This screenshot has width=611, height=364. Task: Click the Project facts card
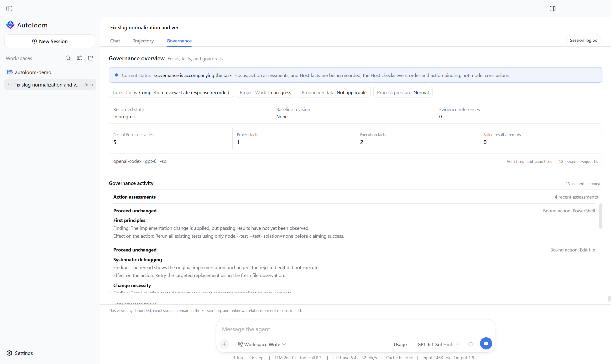coord(294,138)
